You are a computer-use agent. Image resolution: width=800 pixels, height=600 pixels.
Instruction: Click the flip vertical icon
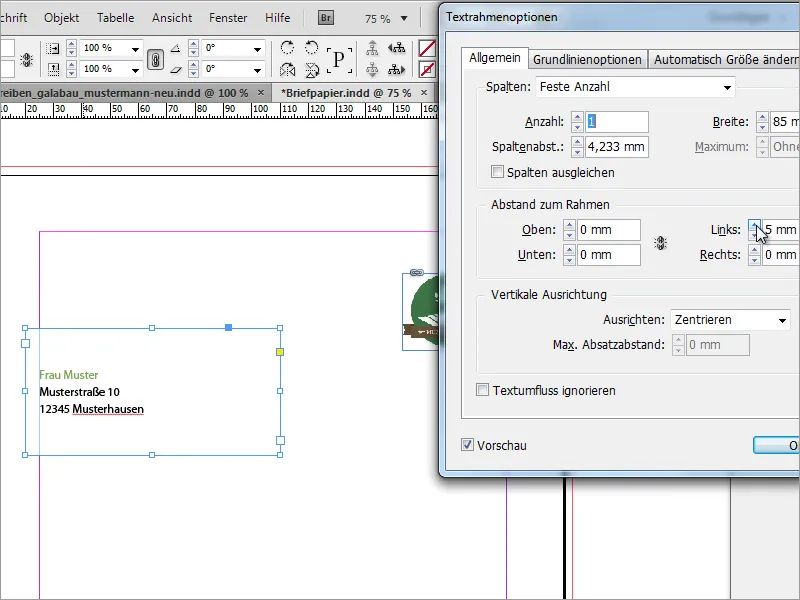312,70
